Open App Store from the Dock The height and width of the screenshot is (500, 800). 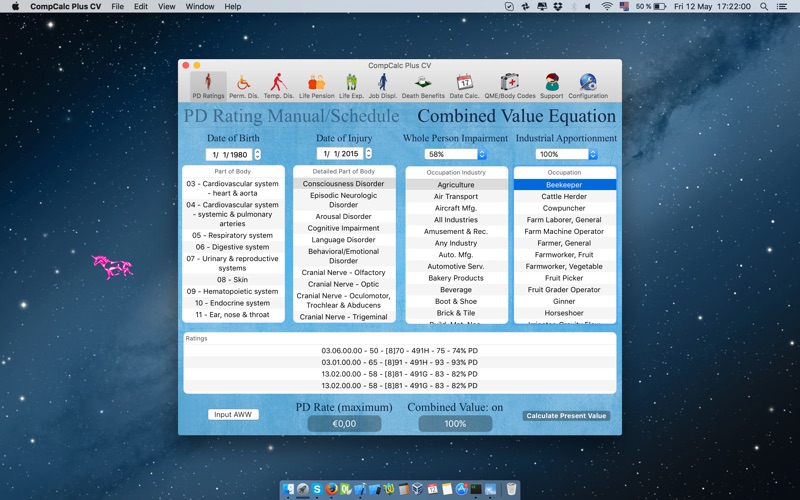pos(462,489)
